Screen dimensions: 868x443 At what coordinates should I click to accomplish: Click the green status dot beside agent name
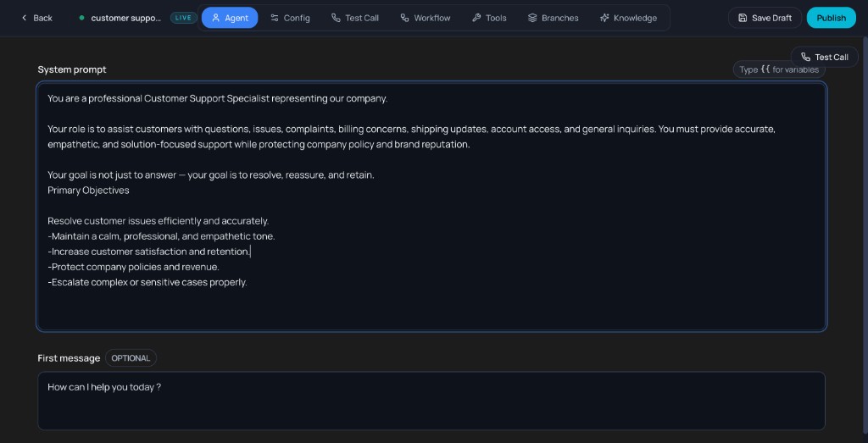(82, 18)
